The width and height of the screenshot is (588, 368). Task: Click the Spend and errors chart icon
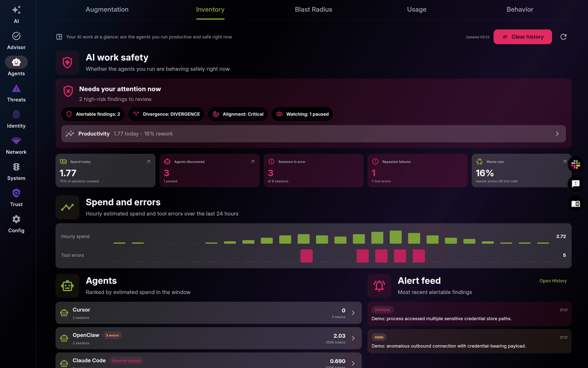67,207
